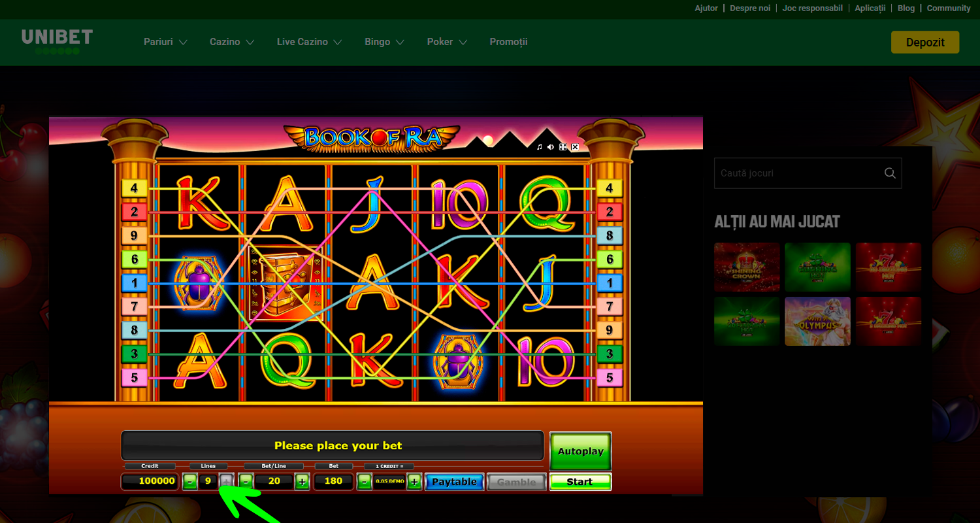The image size is (980, 523).
Task: Open the Promoții menu item
Action: [x=508, y=42]
